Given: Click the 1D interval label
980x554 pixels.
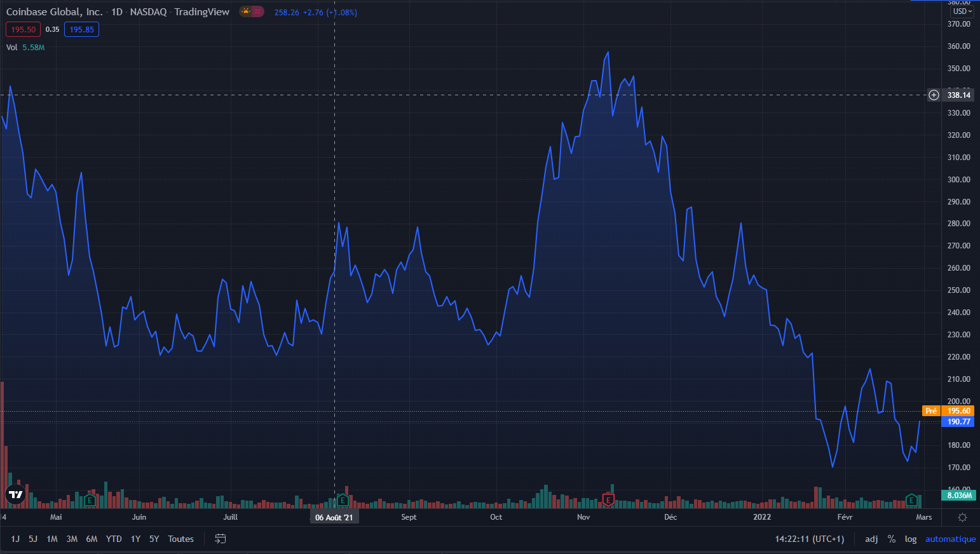Looking at the screenshot, I should coord(117,11).
